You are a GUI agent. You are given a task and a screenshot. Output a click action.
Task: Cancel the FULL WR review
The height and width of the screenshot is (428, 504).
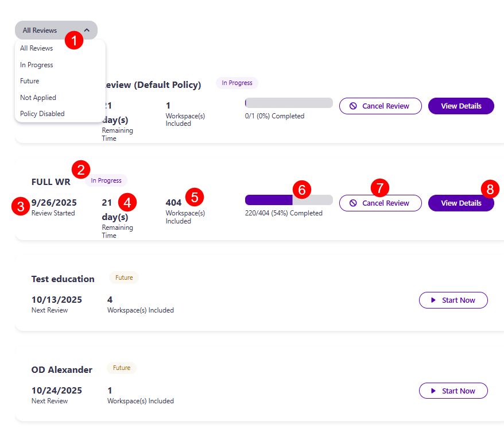tap(380, 203)
